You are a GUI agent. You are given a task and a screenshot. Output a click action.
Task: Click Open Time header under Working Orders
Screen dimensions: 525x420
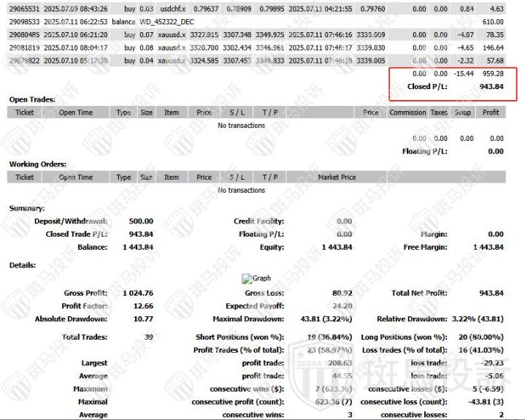(x=76, y=177)
